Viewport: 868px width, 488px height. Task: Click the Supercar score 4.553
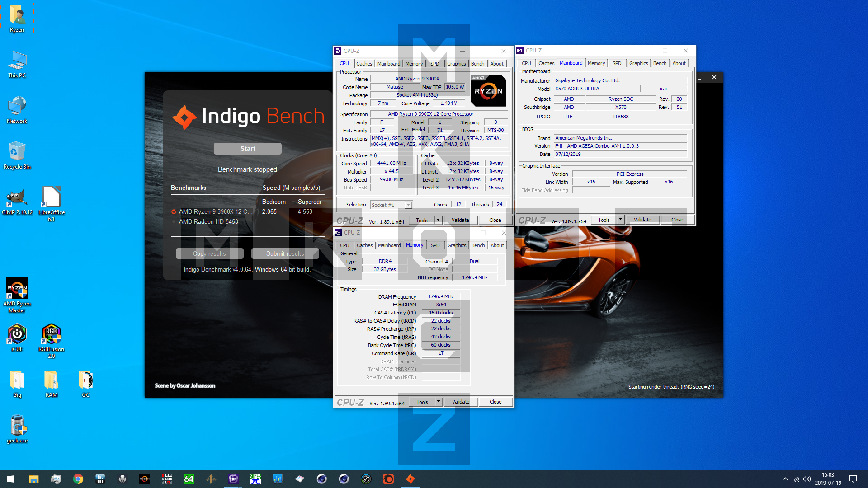pos(305,211)
